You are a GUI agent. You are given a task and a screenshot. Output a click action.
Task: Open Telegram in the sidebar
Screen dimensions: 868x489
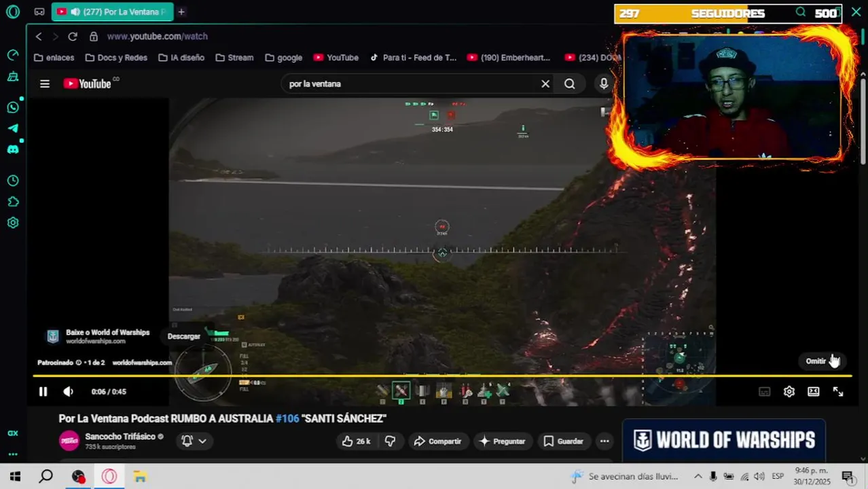coord(13,128)
